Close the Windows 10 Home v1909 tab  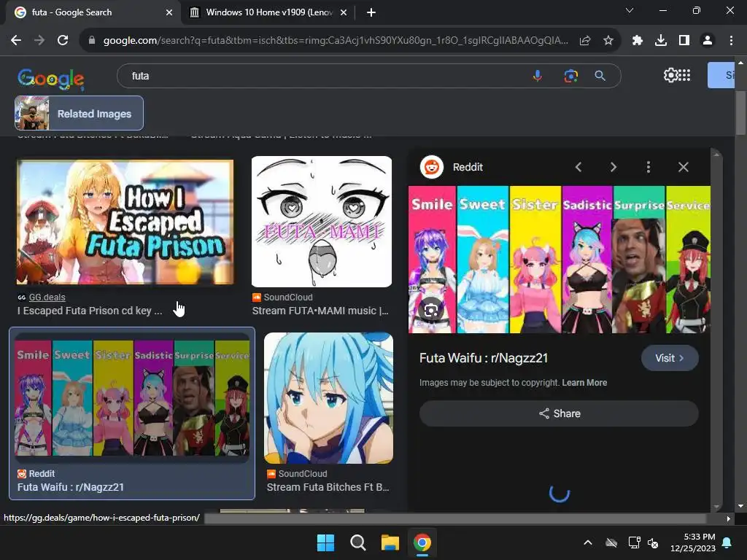344,12
